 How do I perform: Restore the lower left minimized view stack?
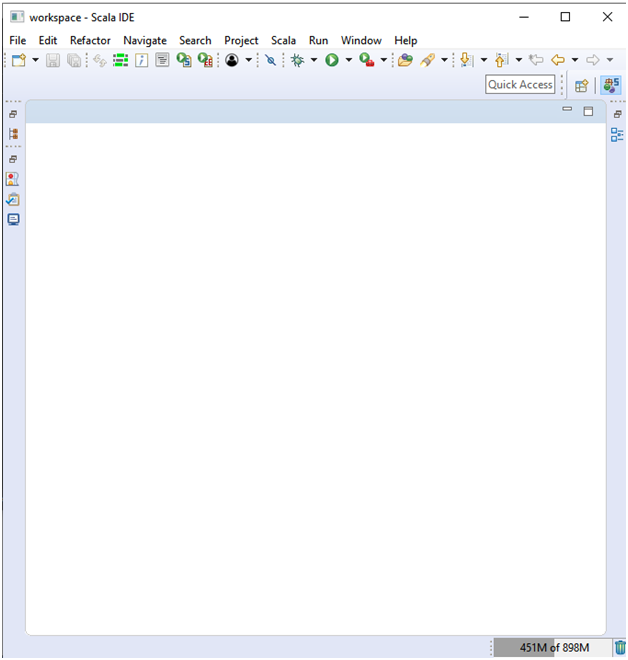(x=13, y=160)
